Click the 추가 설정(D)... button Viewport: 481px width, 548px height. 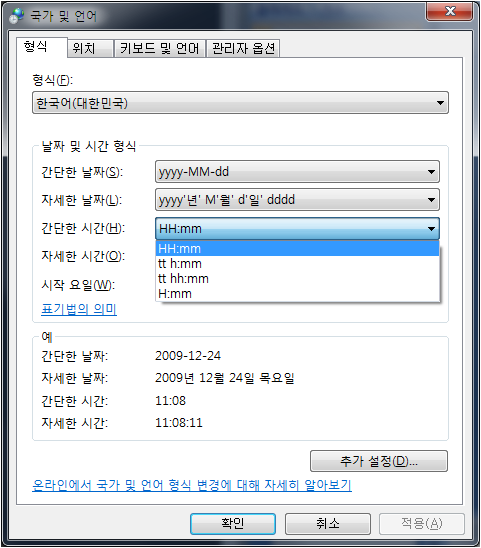[x=379, y=461]
